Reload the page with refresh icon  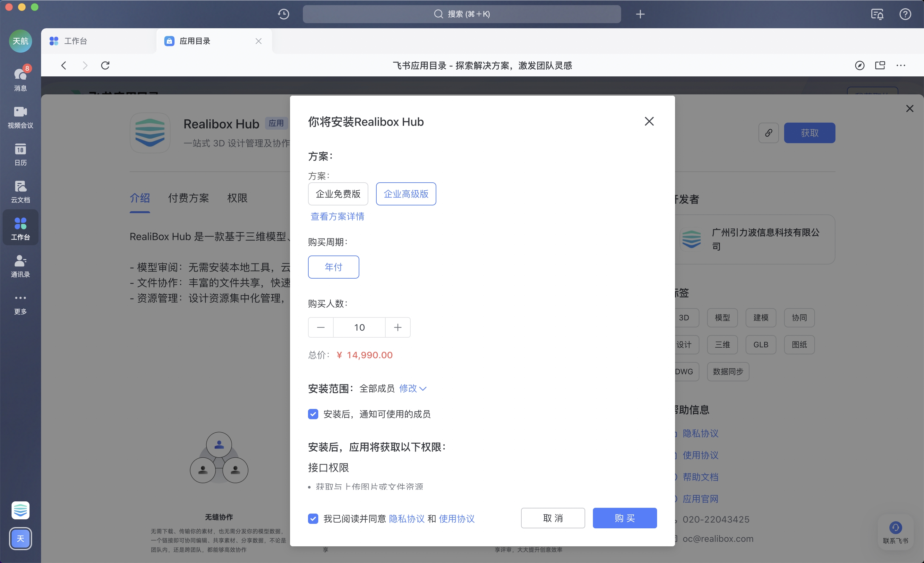105,65
